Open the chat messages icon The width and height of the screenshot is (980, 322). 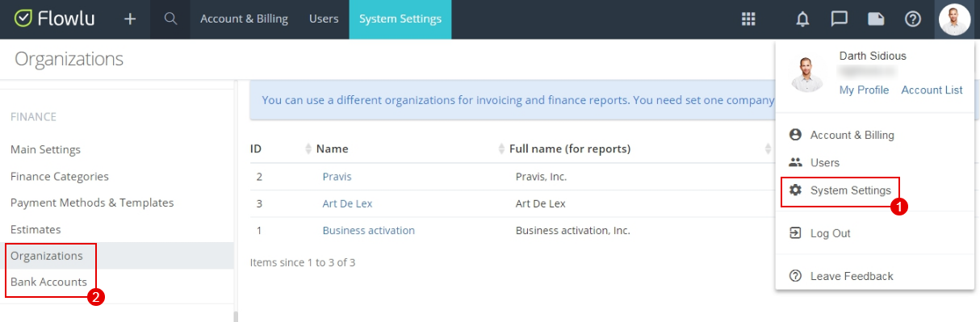click(x=840, y=19)
